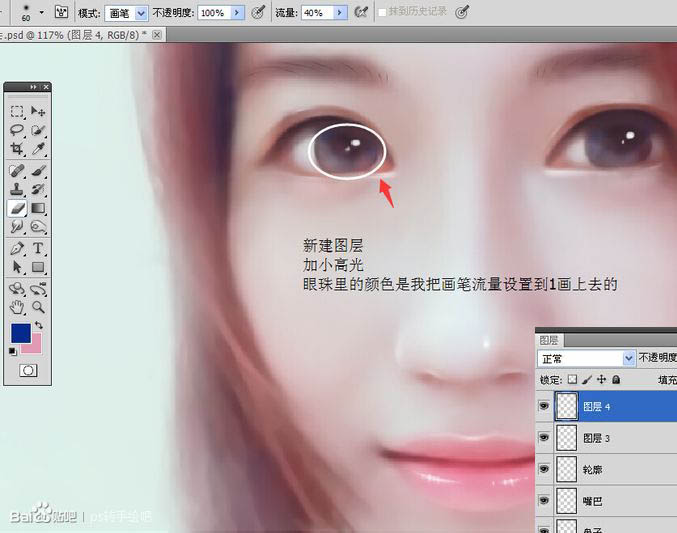Toggle visibility of the 轮廓 layer
The width and height of the screenshot is (677, 533).
point(545,468)
